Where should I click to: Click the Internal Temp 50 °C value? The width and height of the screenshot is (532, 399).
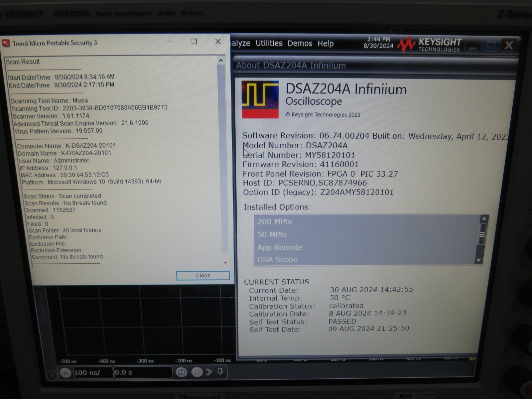[x=340, y=298]
